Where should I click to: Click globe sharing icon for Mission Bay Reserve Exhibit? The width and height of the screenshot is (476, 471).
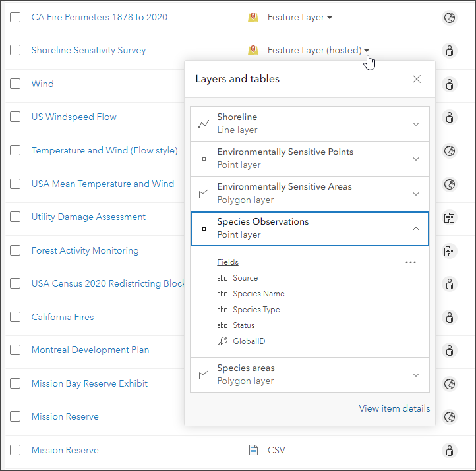pyautogui.click(x=449, y=384)
